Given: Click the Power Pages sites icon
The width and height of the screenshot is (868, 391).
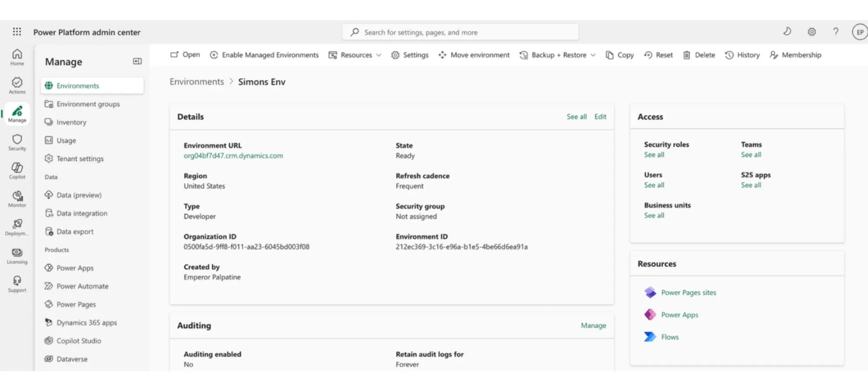Looking at the screenshot, I should (650, 292).
